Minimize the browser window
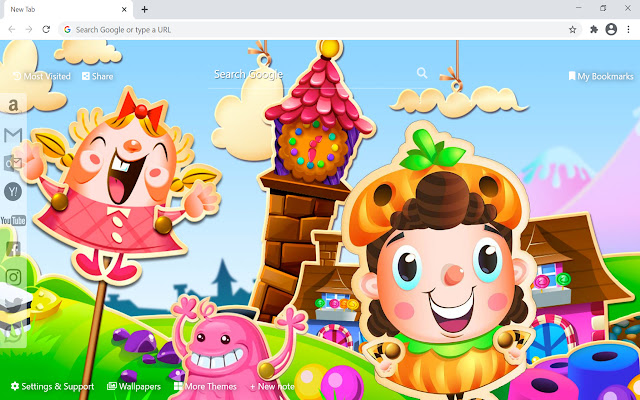This screenshot has width=640, height=400. point(579,8)
